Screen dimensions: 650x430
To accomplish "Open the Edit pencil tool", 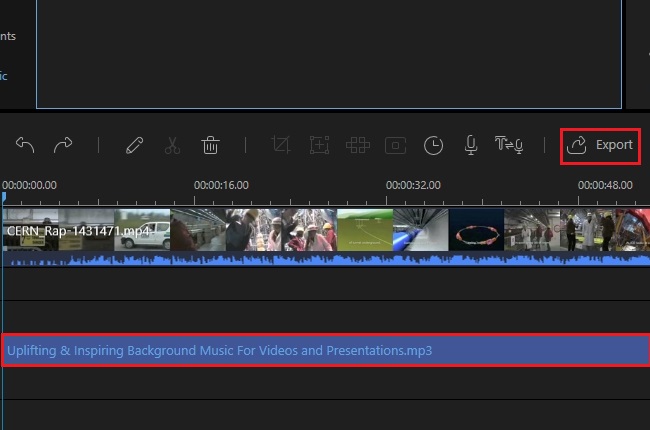I will (134, 145).
